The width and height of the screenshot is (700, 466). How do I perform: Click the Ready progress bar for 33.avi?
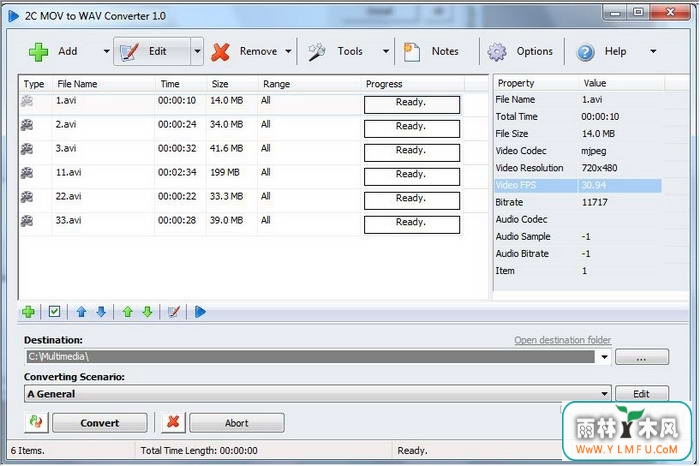tap(412, 225)
